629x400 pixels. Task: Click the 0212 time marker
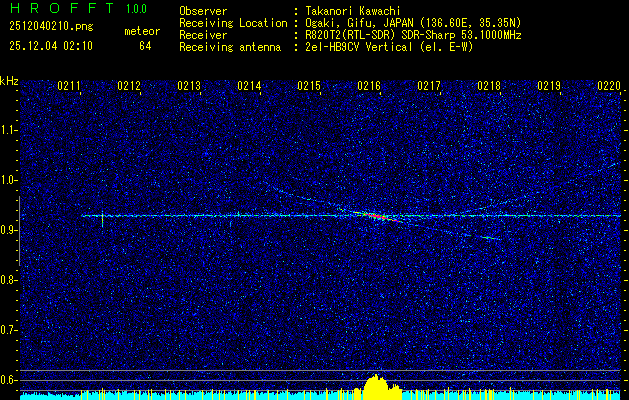tap(129, 85)
